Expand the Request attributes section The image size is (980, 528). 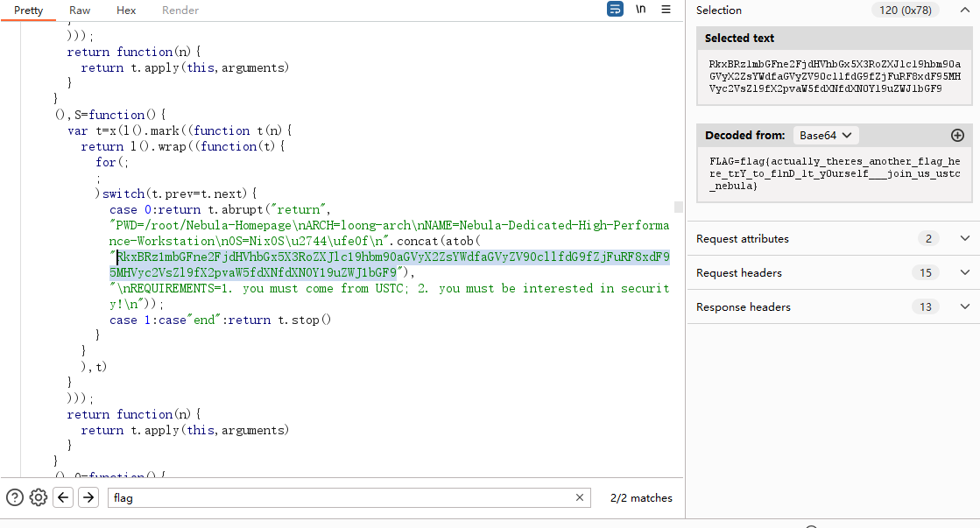pos(833,239)
